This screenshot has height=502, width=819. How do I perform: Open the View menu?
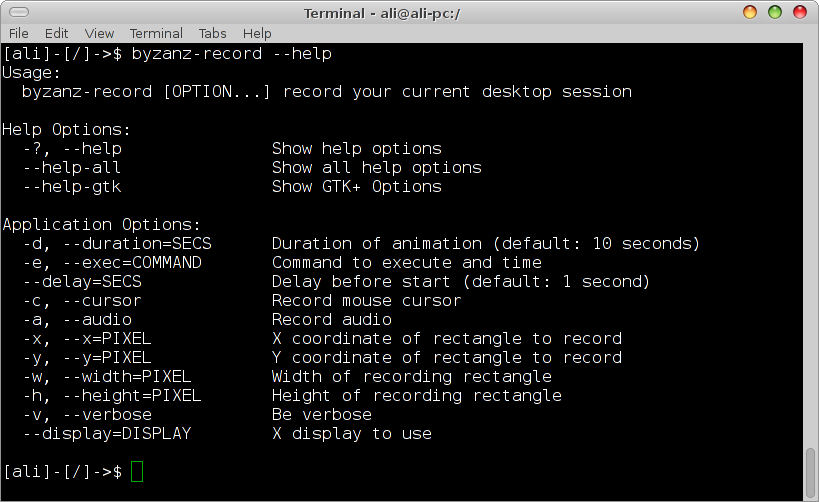(100, 33)
